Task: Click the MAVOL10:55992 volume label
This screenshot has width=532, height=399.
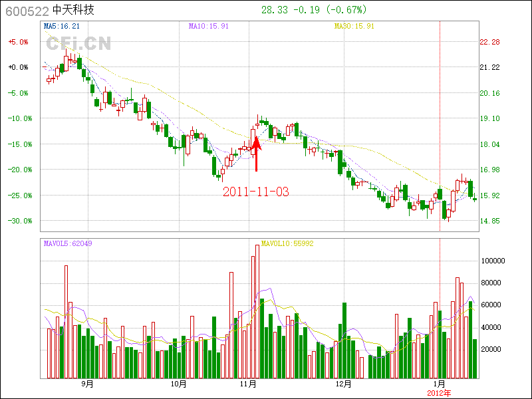Action: click(x=287, y=243)
